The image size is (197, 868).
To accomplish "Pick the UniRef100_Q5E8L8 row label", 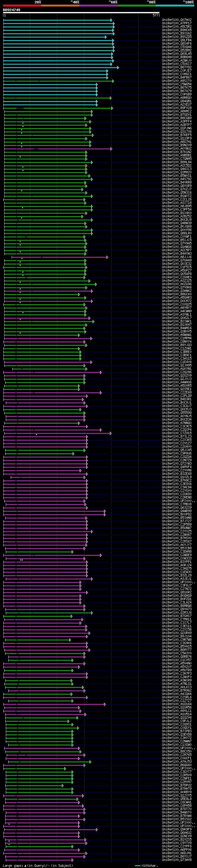I will 177,799.
